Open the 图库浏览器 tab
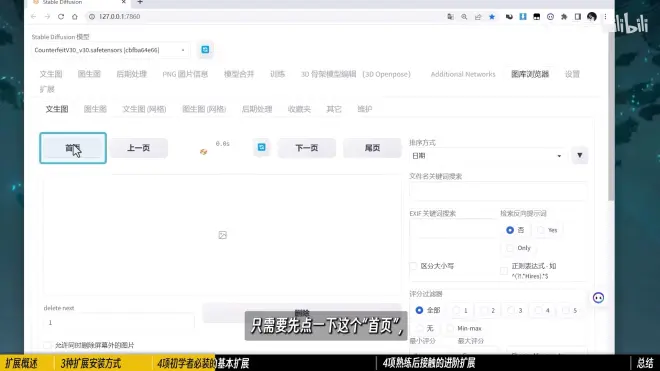660x371 pixels. [x=530, y=74]
